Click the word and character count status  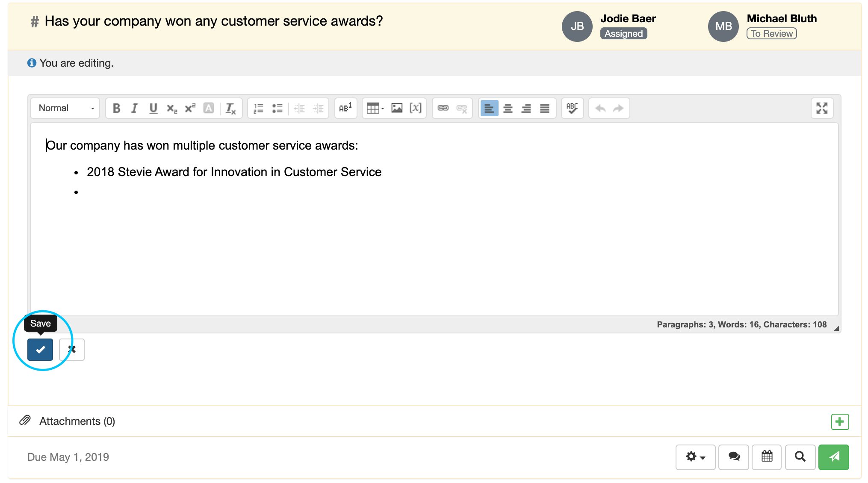pos(741,325)
